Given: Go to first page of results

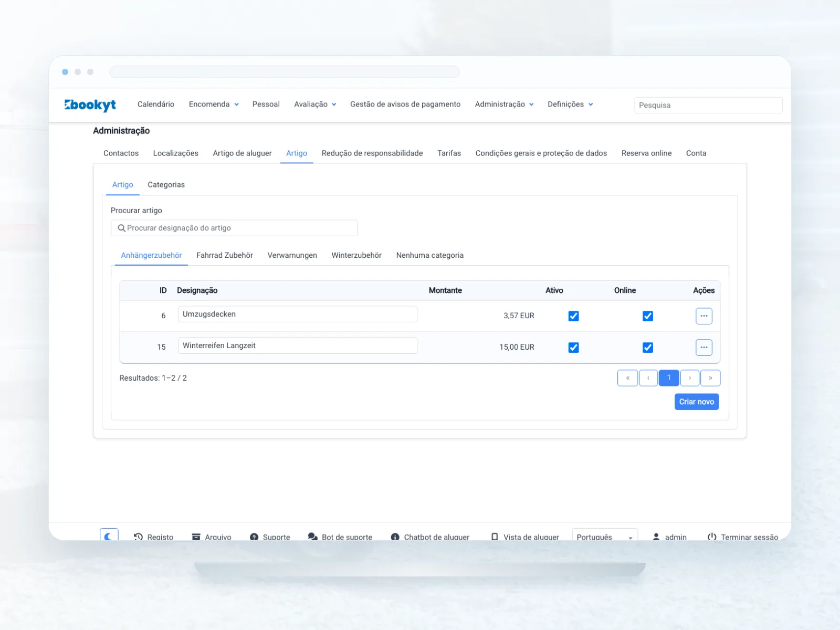Looking at the screenshot, I should [x=628, y=378].
